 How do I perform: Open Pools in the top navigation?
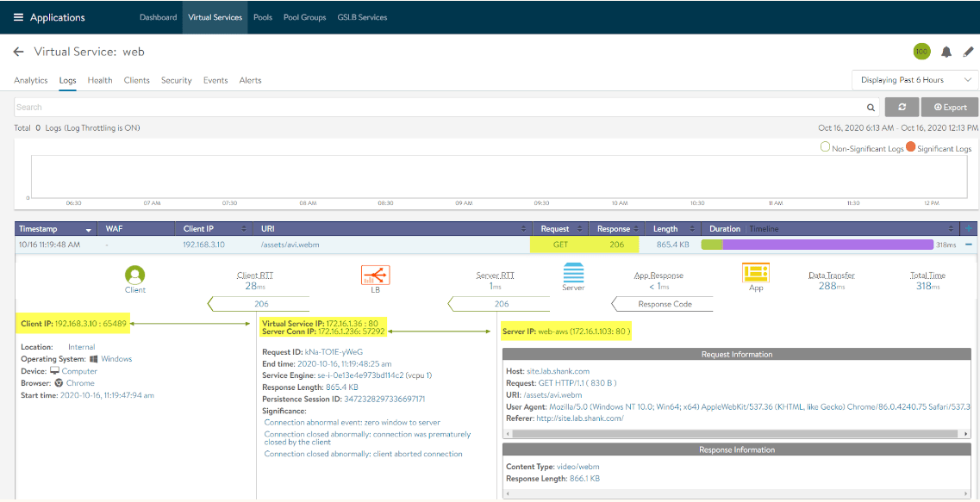(x=263, y=17)
